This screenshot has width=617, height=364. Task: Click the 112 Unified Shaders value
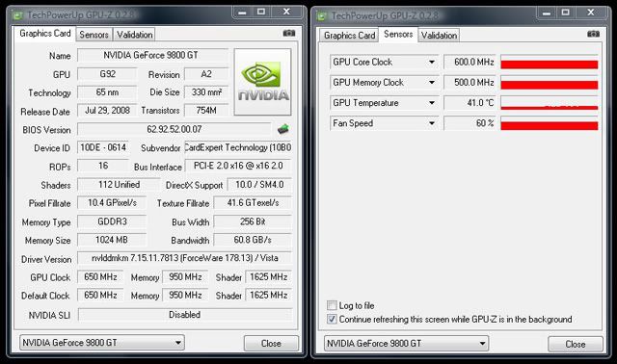click(x=119, y=184)
